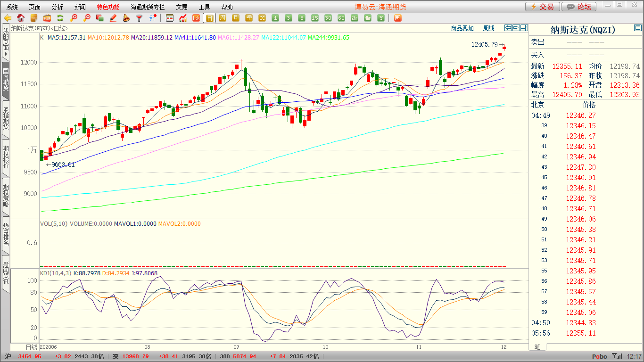Click the signal icon in status bar
The height and width of the screenshot is (362, 644).
coord(617,356)
